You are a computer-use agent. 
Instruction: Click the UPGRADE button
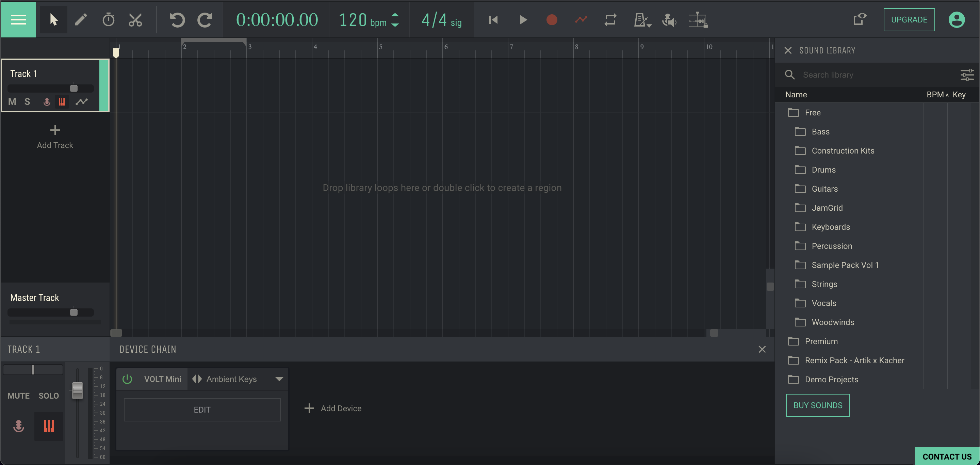click(x=909, y=19)
